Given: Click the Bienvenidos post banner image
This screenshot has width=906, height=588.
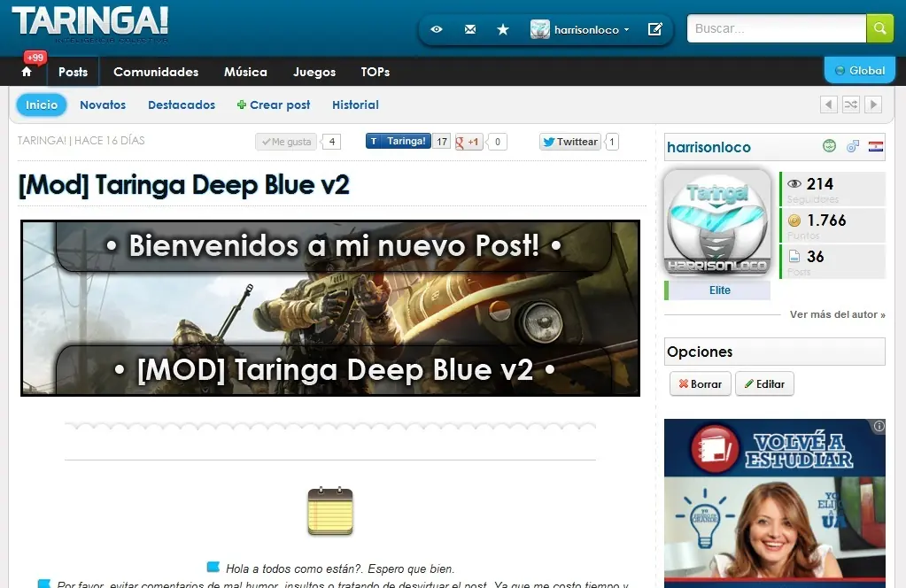Looking at the screenshot, I should click(x=330, y=308).
